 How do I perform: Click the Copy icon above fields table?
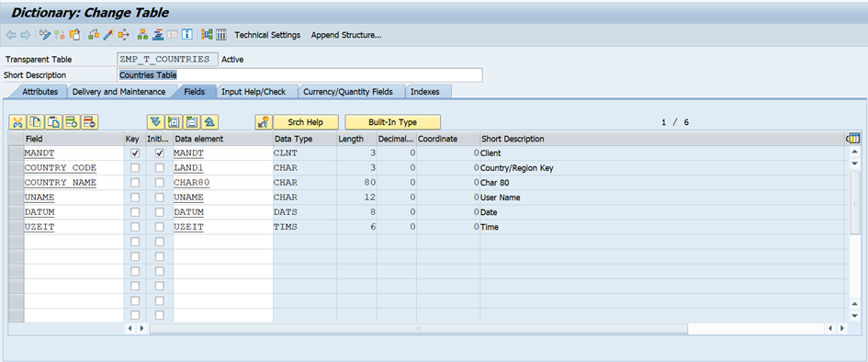tap(36, 122)
